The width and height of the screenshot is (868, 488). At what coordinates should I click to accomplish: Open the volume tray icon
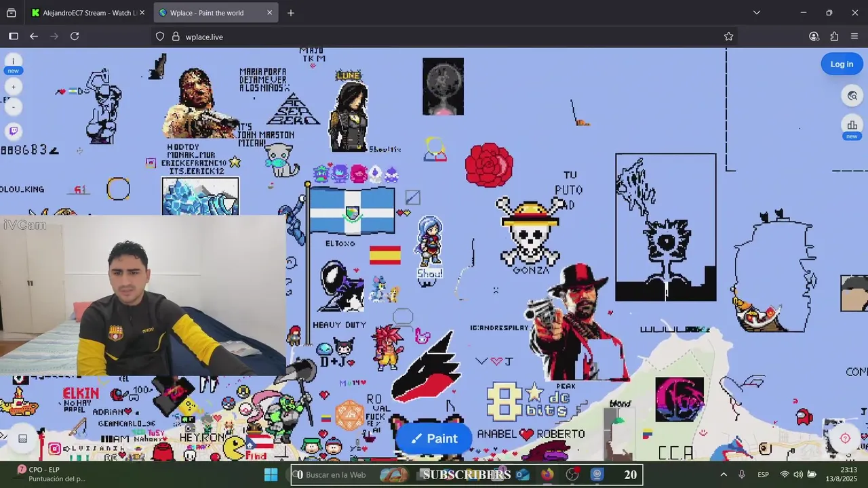[x=797, y=474]
